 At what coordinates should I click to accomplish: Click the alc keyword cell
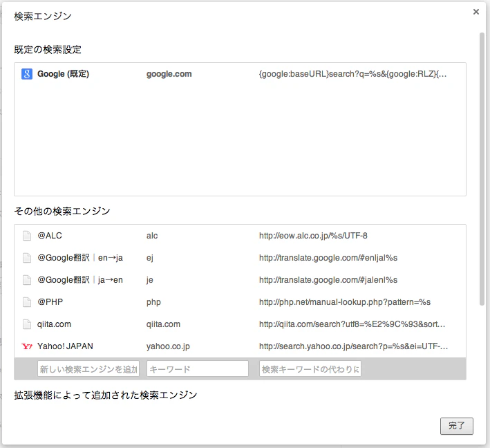(x=152, y=236)
